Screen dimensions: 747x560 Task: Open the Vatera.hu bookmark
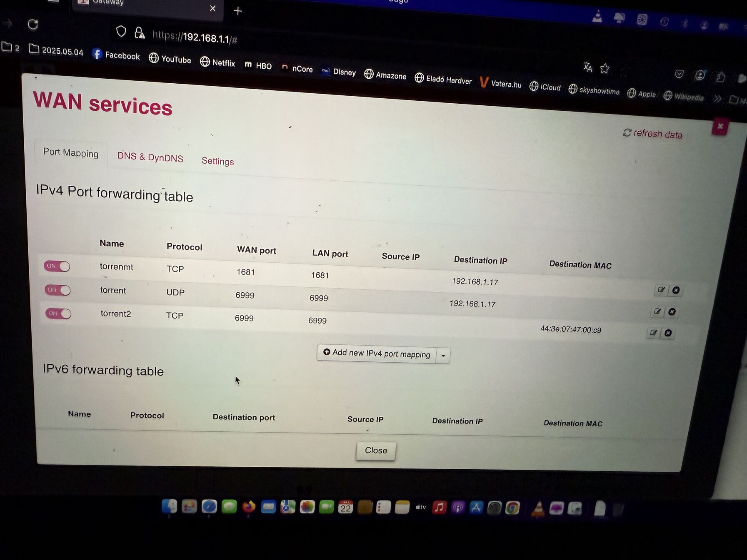click(x=500, y=83)
